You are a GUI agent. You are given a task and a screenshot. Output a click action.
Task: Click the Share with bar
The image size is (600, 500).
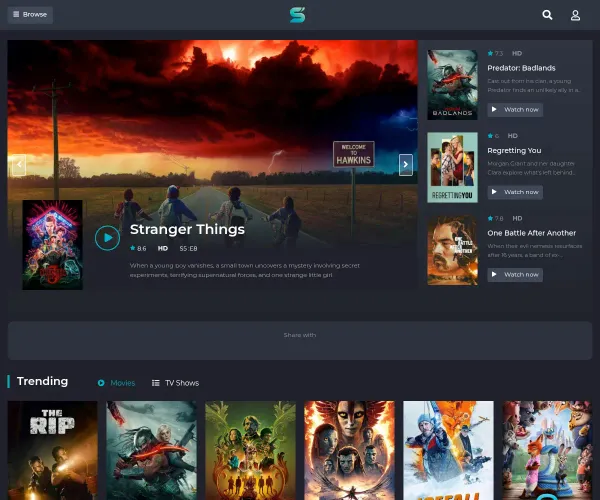click(300, 340)
